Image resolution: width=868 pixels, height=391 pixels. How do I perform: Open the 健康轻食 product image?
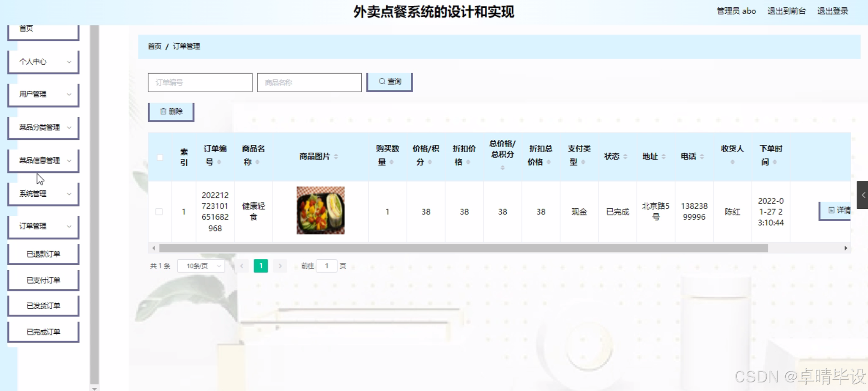click(320, 210)
